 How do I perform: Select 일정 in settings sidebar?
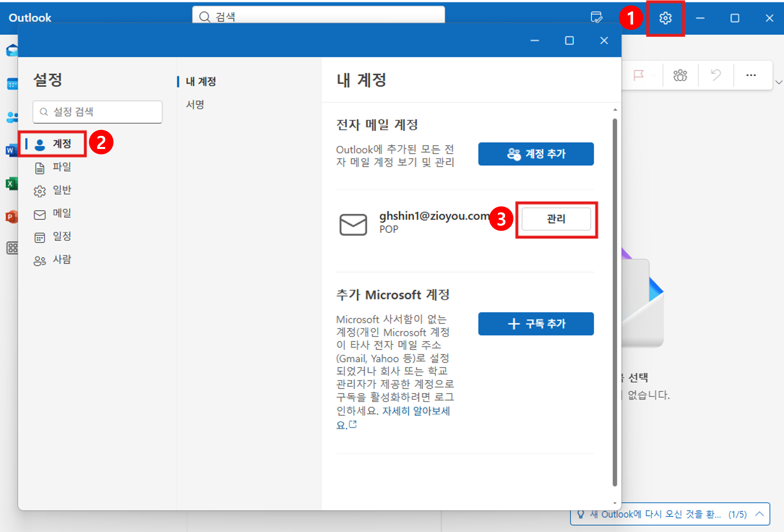[x=53, y=236]
